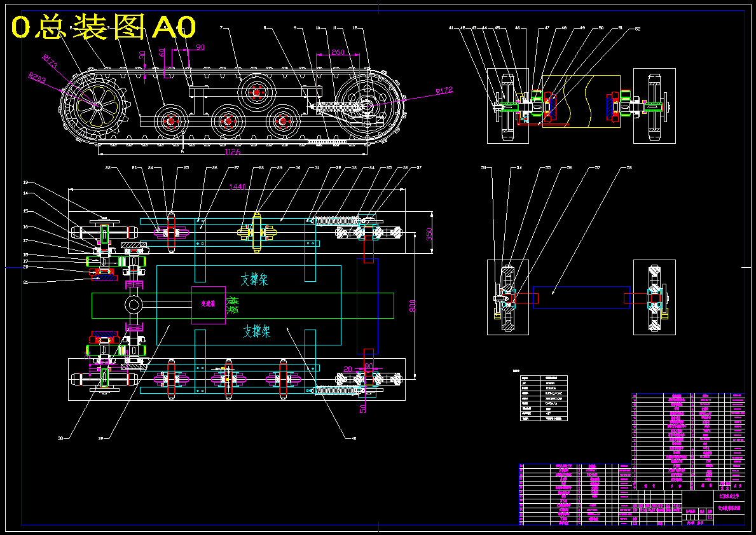Click the magenta 变速箱 gearbox label
The height and width of the screenshot is (535, 756).
click(208, 303)
